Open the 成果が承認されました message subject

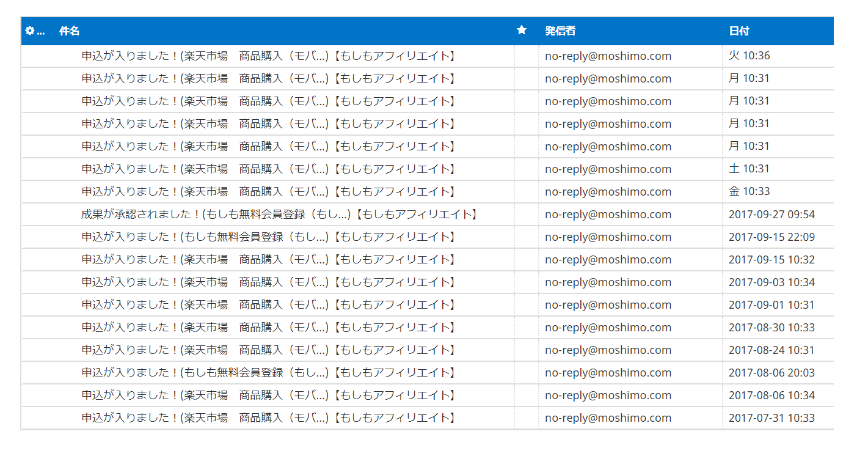279,215
